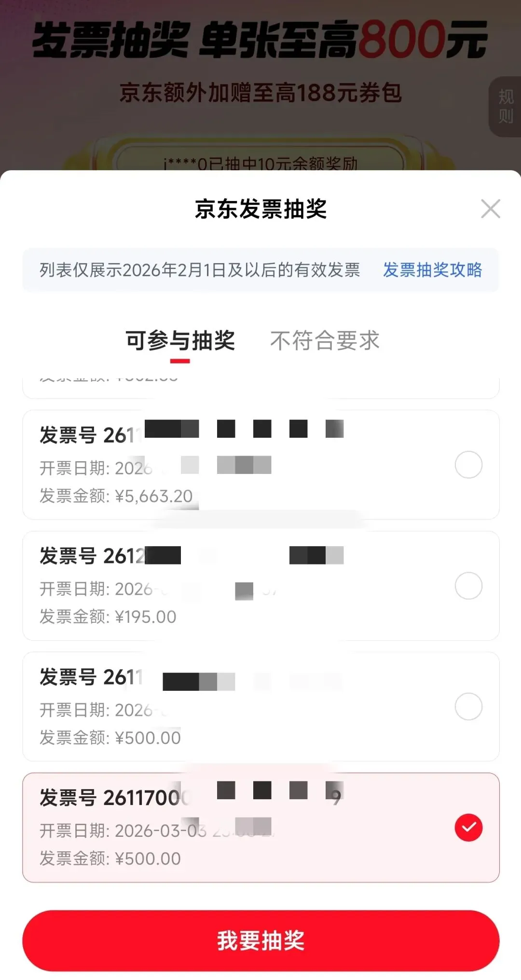Switch to 可参与抽奖 tab
The height and width of the screenshot is (980, 521).
click(x=180, y=341)
